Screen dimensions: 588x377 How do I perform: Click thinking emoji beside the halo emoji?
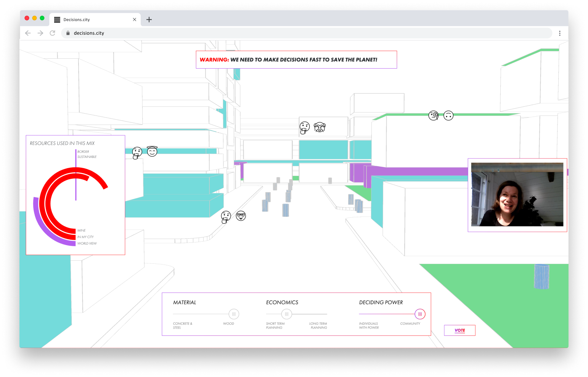coord(137,153)
